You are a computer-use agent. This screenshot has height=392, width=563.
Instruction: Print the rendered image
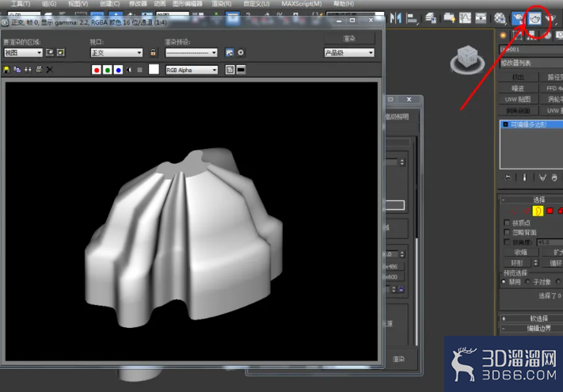click(39, 70)
